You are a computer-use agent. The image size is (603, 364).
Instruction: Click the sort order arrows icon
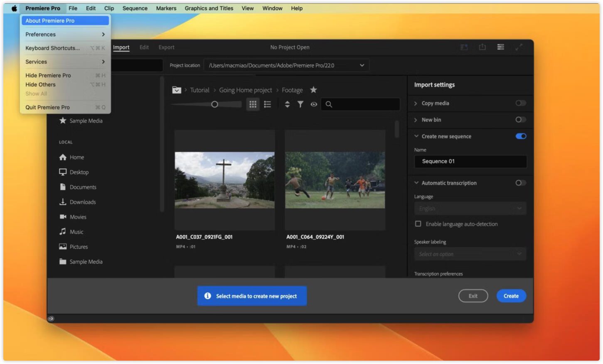[x=287, y=104]
